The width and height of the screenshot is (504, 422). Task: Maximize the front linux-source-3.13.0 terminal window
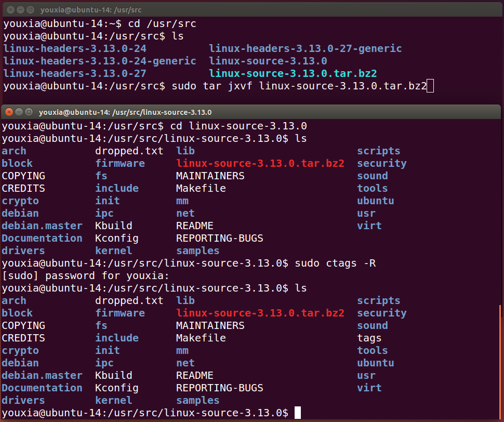29,112
